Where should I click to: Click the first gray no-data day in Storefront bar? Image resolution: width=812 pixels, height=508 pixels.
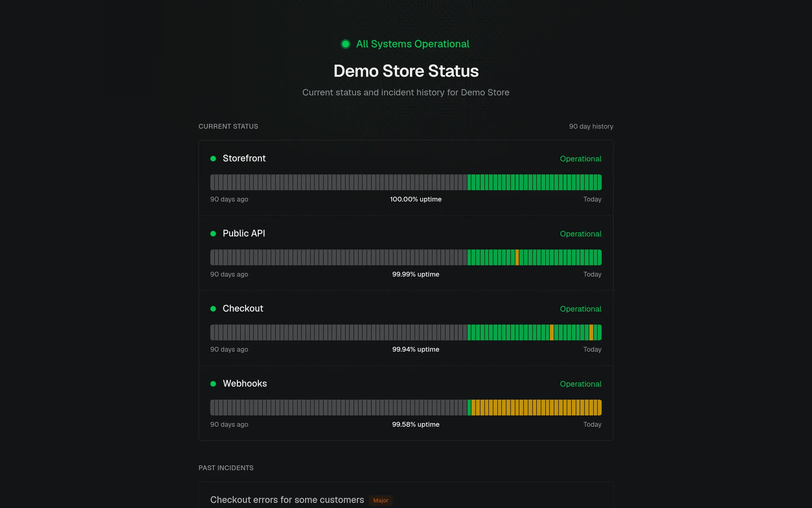[212, 182]
